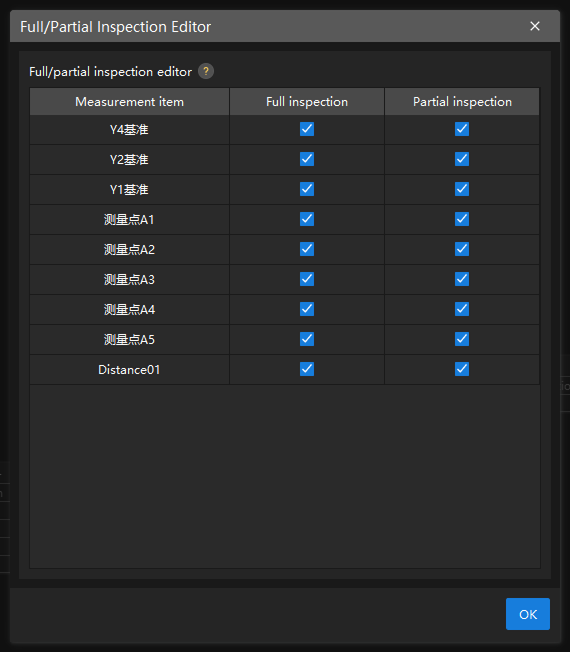Confirm with the OK button
Screen dimensions: 570x652
pos(528,614)
